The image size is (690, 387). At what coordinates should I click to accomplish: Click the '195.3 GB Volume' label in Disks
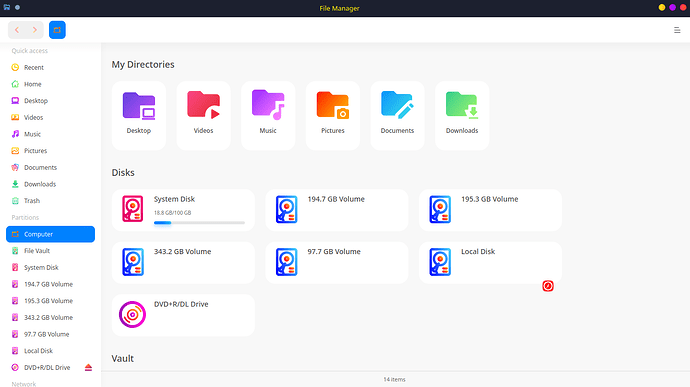click(489, 199)
